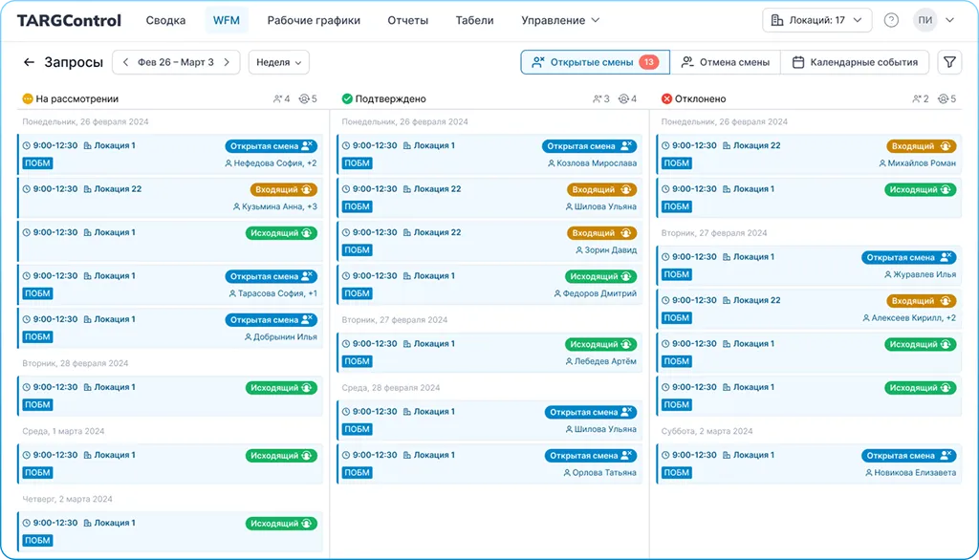The width and height of the screenshot is (979, 560).
Task: Click the Открытые смены people icon
Action: (x=537, y=61)
